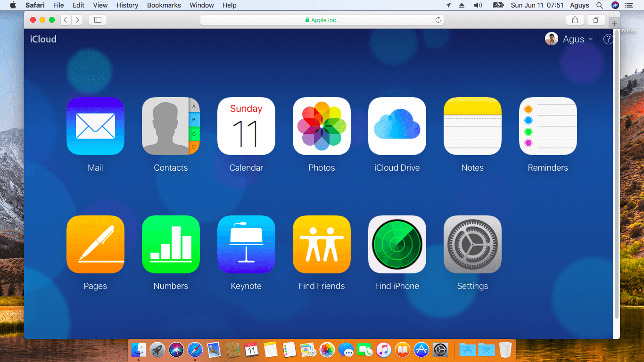
Task: Open the Utilities folder in the Dock
Action: click(486, 350)
